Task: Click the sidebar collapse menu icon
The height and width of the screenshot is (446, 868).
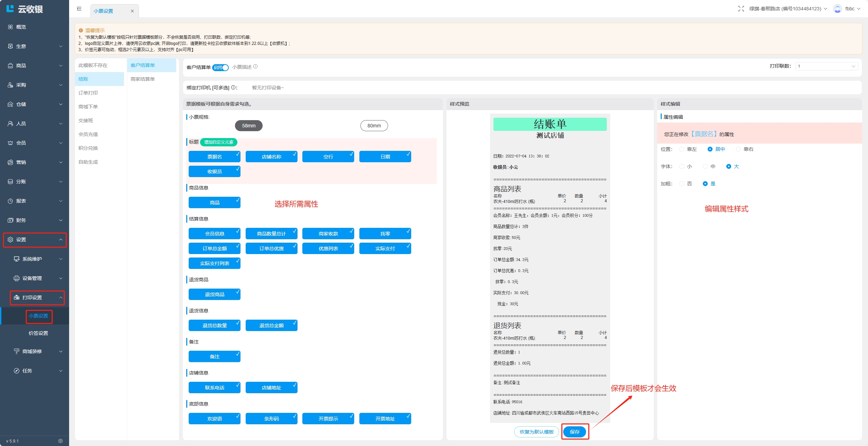Action: pos(79,9)
